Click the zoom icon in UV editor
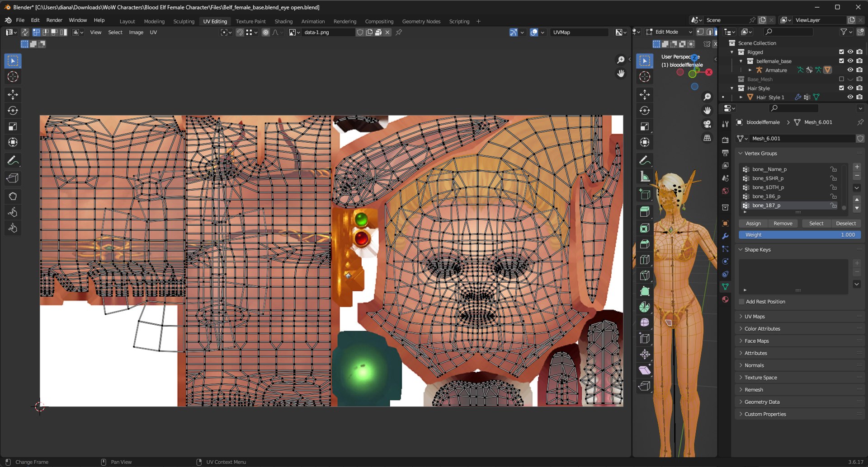Image resolution: width=868 pixels, height=467 pixels. (621, 60)
